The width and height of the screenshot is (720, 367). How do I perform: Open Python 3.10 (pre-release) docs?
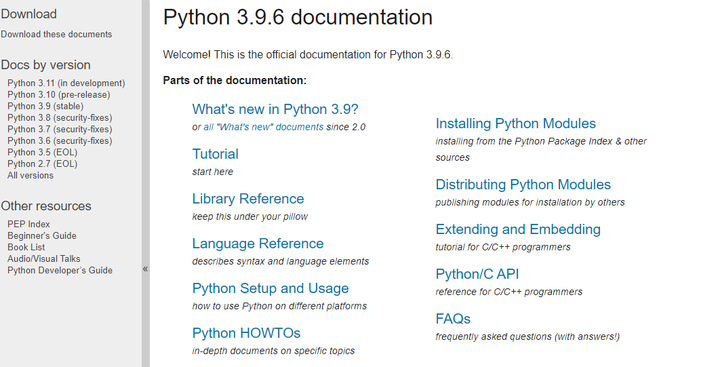[x=59, y=95]
